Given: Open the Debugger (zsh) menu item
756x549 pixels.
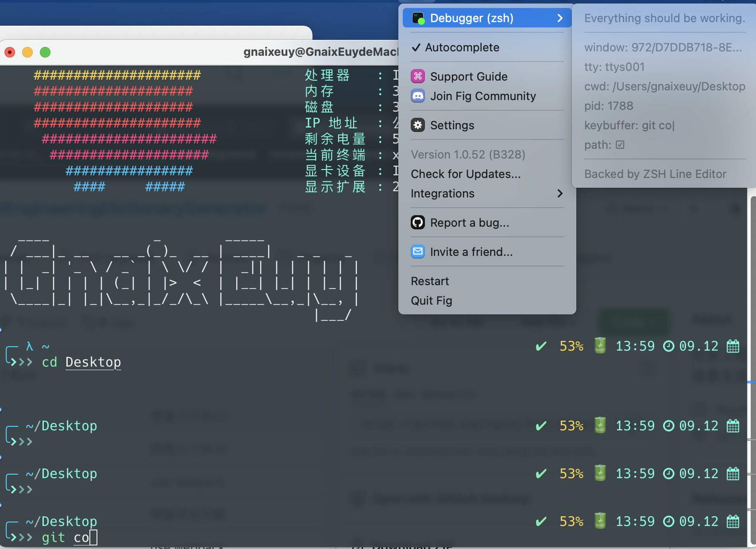Looking at the screenshot, I should (487, 18).
